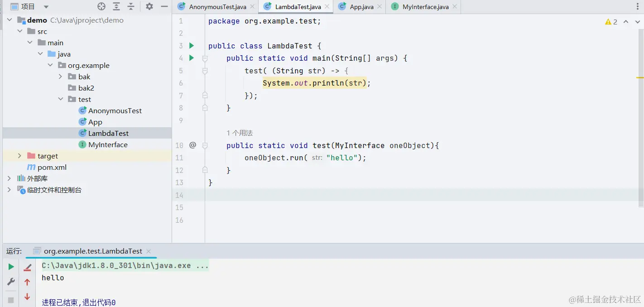Fold the lambda block at line 5

point(205,71)
